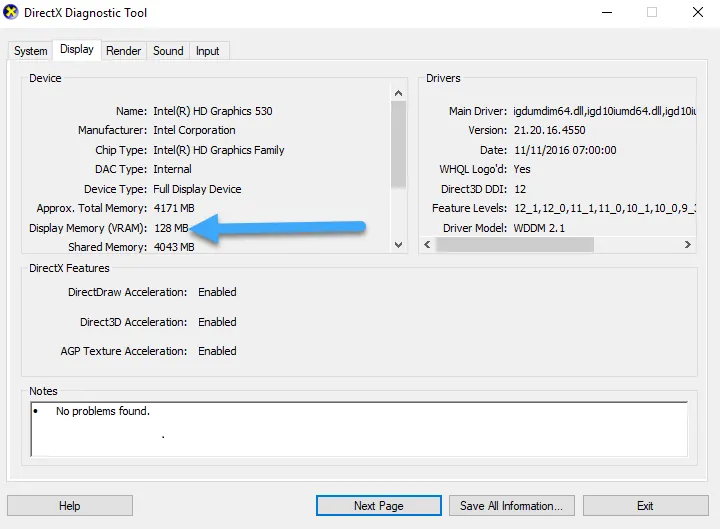The height and width of the screenshot is (529, 720).
Task: Click the DirectX Diagnostic Tool title icon
Action: (x=11, y=12)
